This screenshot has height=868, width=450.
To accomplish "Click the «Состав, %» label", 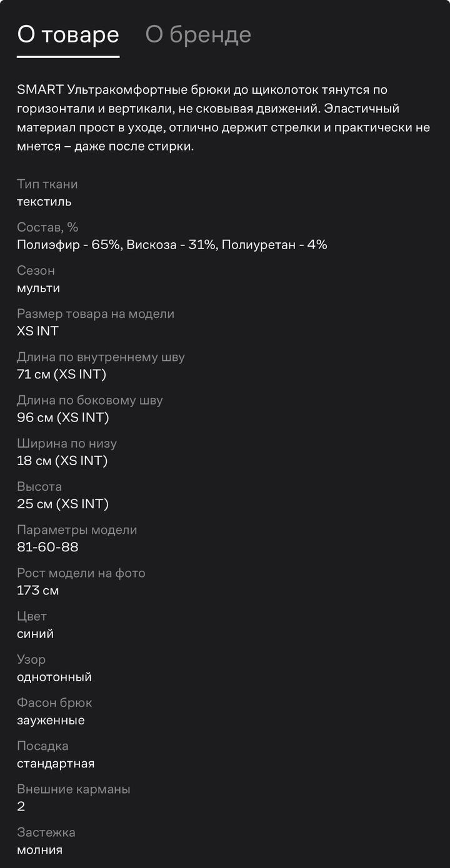I will (47, 227).
